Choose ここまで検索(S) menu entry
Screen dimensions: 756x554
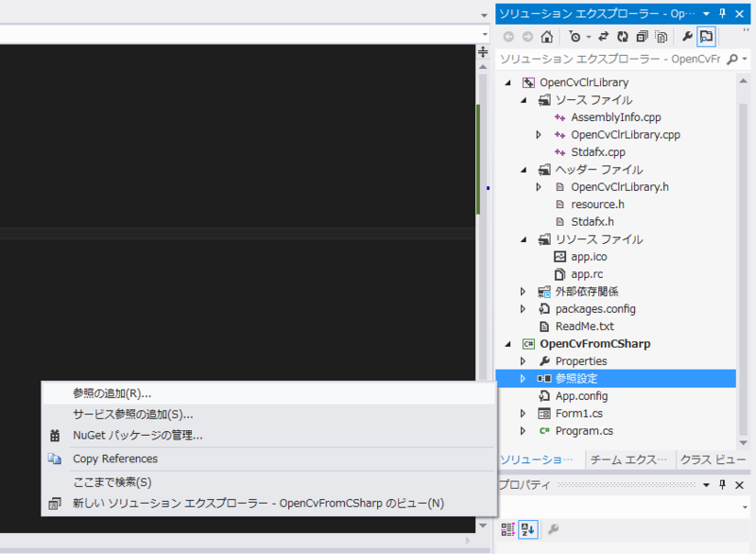pyautogui.click(x=268, y=482)
